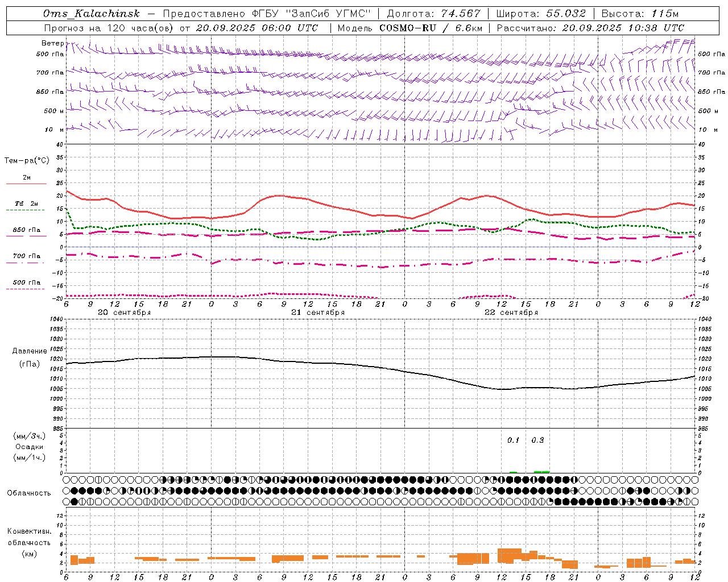Click the Конвективн. облачность (км) label
The width and height of the screenshot is (728, 582).
click(x=29, y=542)
